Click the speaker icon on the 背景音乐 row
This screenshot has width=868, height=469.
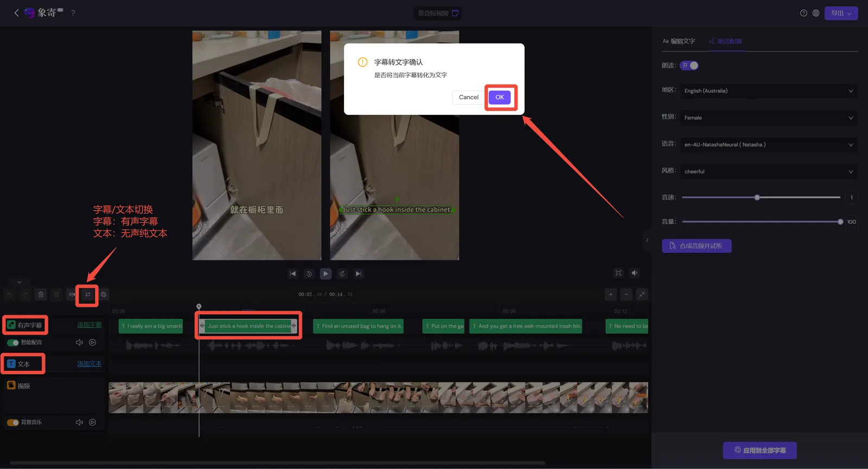click(x=79, y=422)
